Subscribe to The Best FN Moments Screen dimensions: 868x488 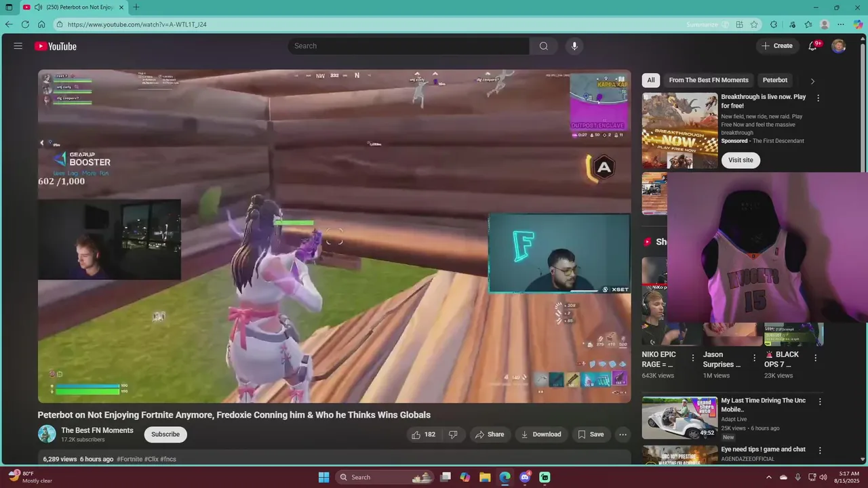[x=165, y=434]
